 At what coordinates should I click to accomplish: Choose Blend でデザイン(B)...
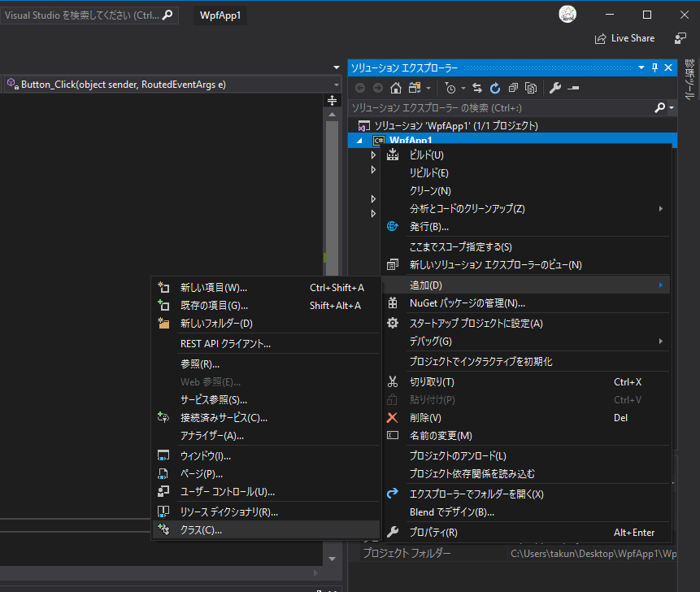(525, 512)
